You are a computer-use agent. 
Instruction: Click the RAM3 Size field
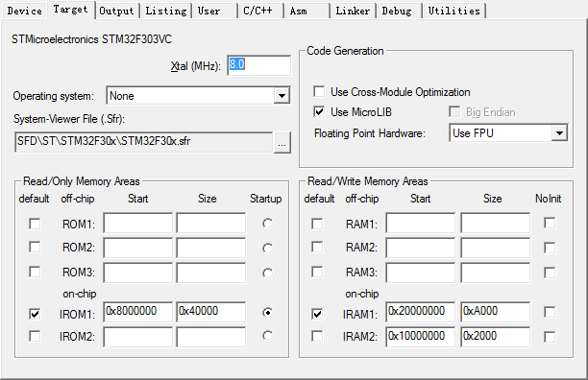click(495, 273)
